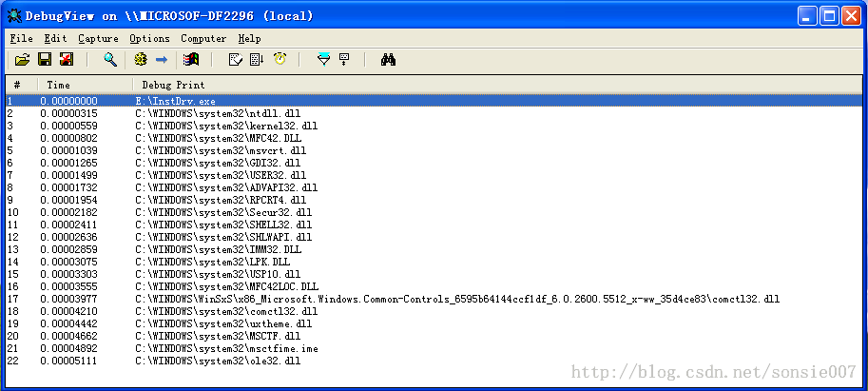Select the E:\InstDrv.exe row

point(434,101)
